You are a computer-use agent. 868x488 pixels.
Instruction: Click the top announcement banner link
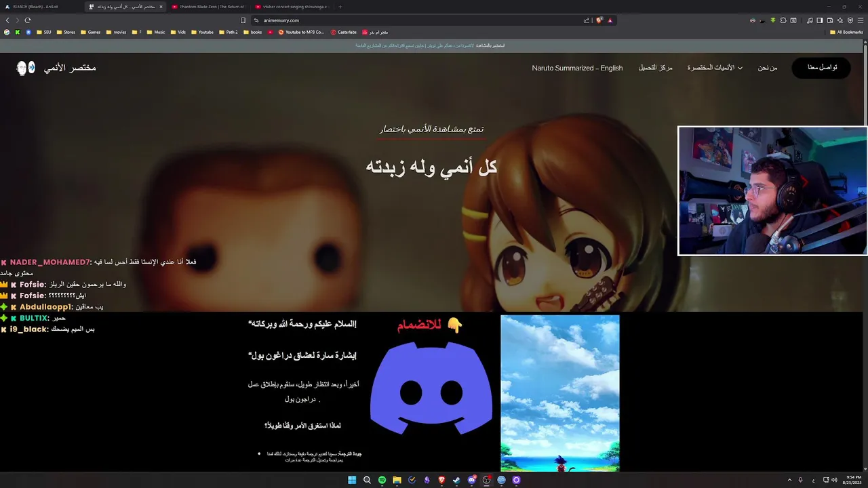pos(430,45)
